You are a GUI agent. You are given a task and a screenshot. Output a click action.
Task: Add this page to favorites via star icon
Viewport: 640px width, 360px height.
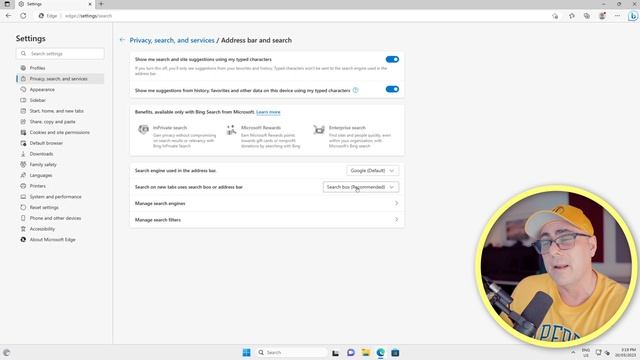pyautogui.click(x=555, y=16)
